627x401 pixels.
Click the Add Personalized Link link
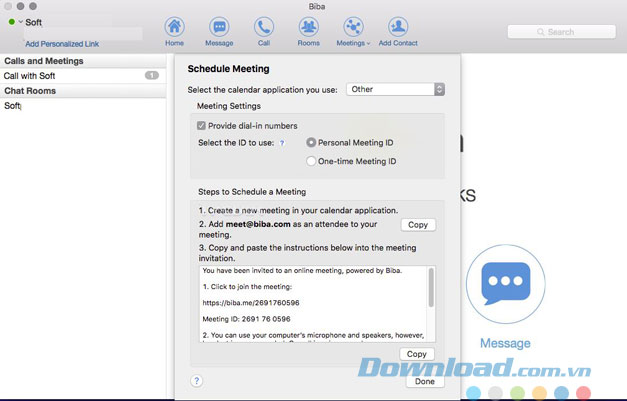[62, 44]
